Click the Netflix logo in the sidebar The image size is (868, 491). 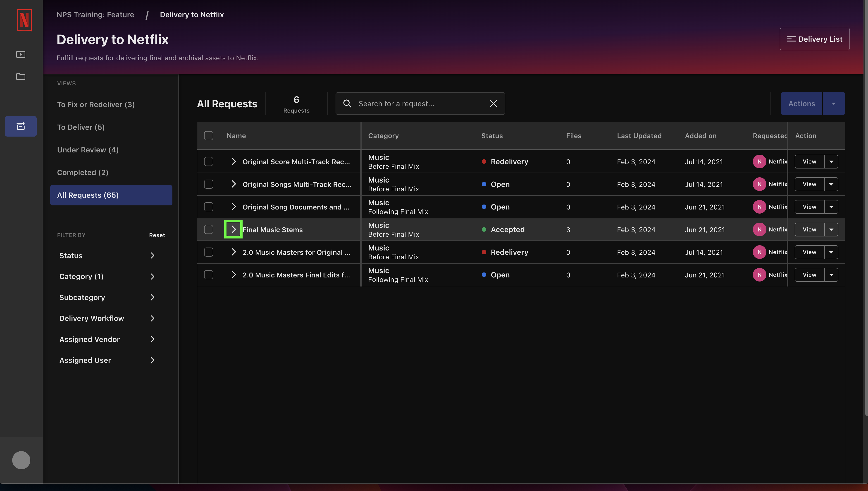(24, 20)
